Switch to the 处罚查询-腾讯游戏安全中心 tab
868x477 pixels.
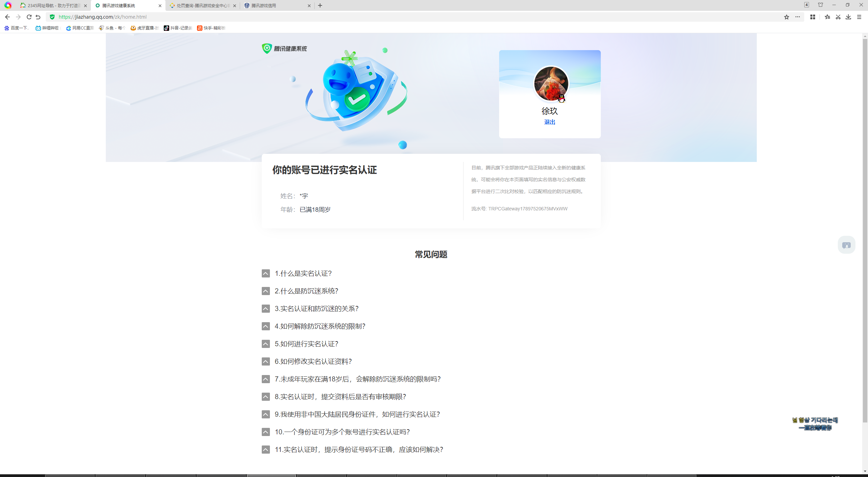pos(203,6)
